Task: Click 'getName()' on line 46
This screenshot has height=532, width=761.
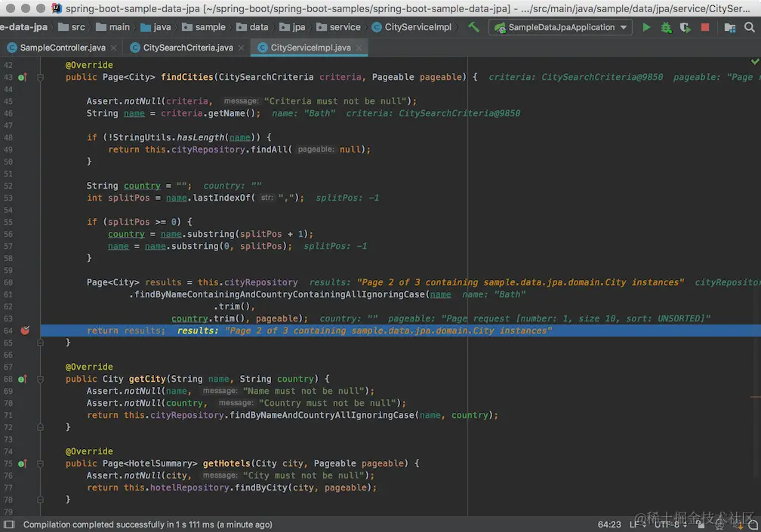Action: tap(232, 113)
